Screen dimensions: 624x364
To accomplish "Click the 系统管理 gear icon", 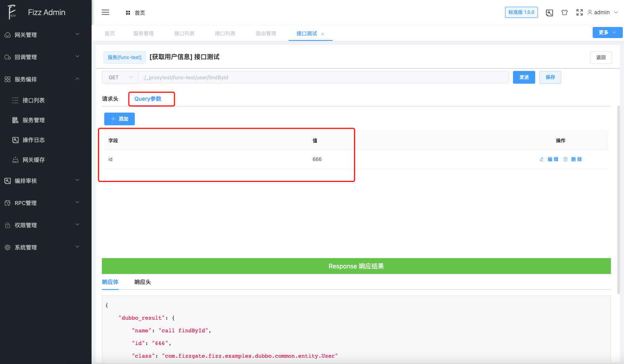I will 8,247.
